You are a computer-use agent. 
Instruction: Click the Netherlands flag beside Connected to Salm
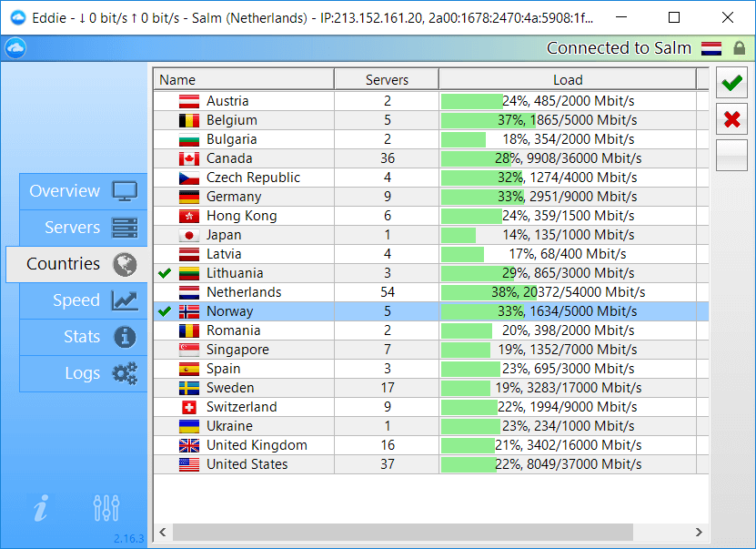[x=711, y=48]
